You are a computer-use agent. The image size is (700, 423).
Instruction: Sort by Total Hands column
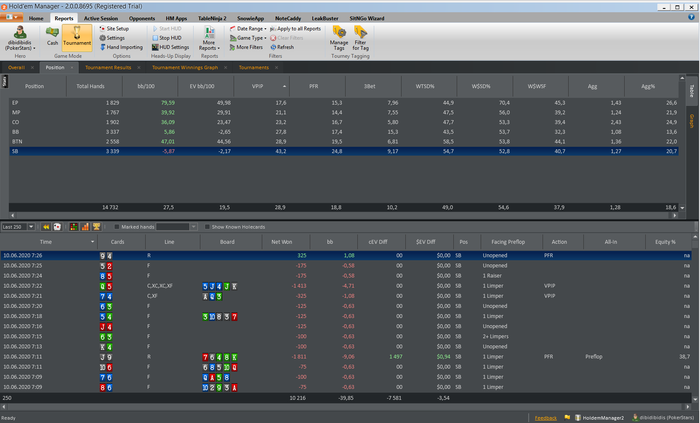tap(94, 86)
